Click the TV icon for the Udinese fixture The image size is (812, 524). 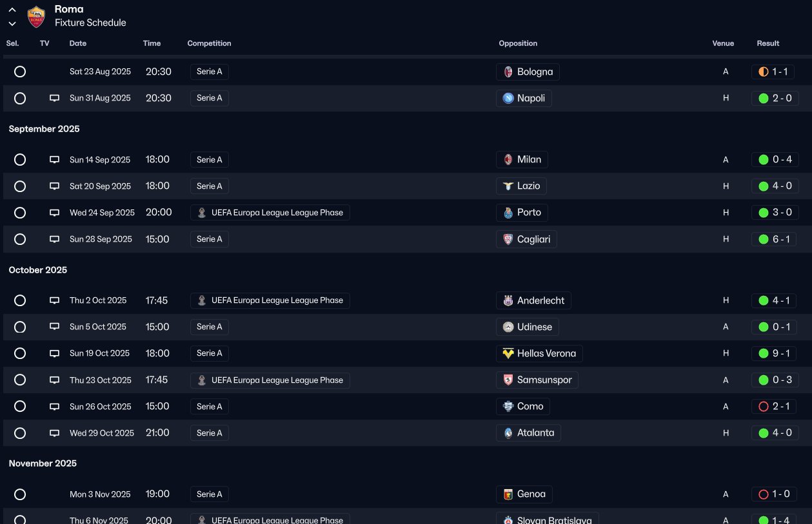point(54,327)
